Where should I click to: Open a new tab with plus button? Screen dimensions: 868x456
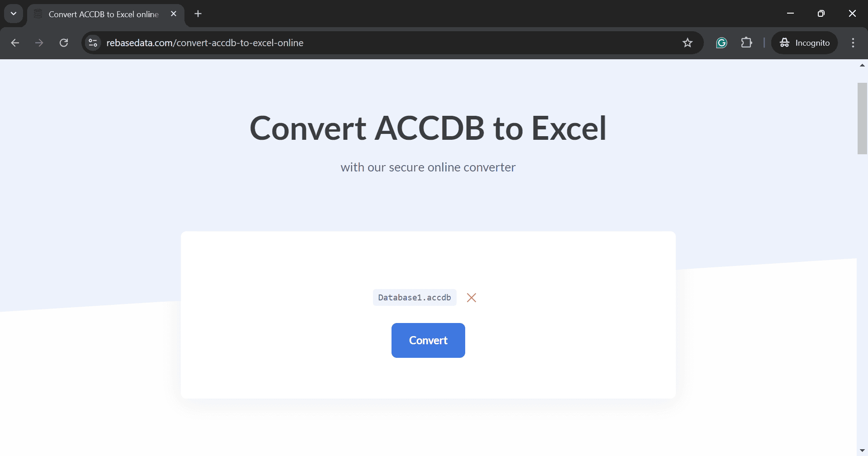pyautogui.click(x=198, y=14)
